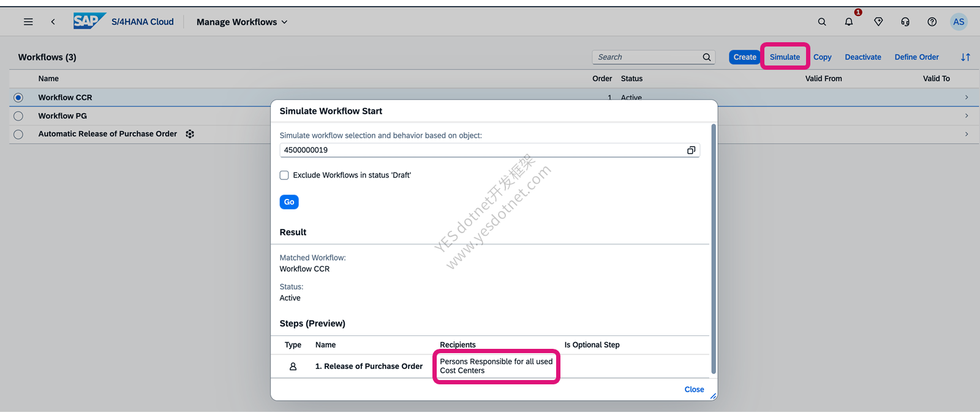Image resolution: width=980 pixels, height=418 pixels.
Task: Click the Deactivate button
Action: (x=863, y=57)
